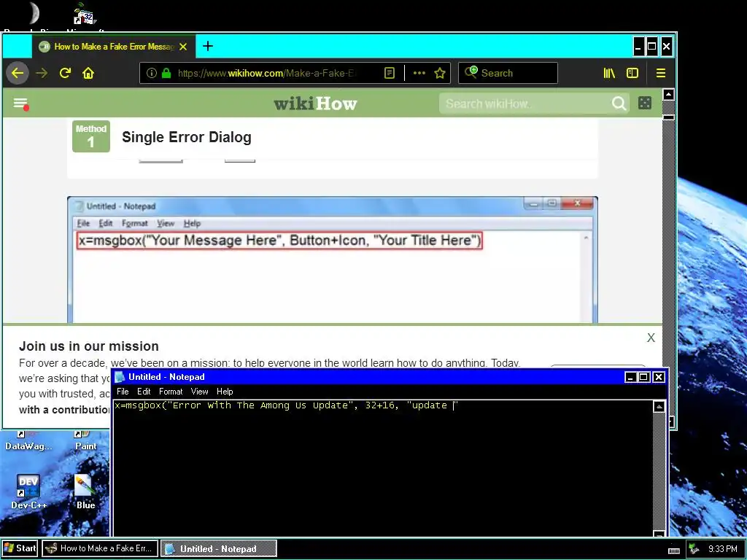The height and width of the screenshot is (560, 747).
Task: Select the Microsoft 32 desktop shortcut
Action: point(85,15)
